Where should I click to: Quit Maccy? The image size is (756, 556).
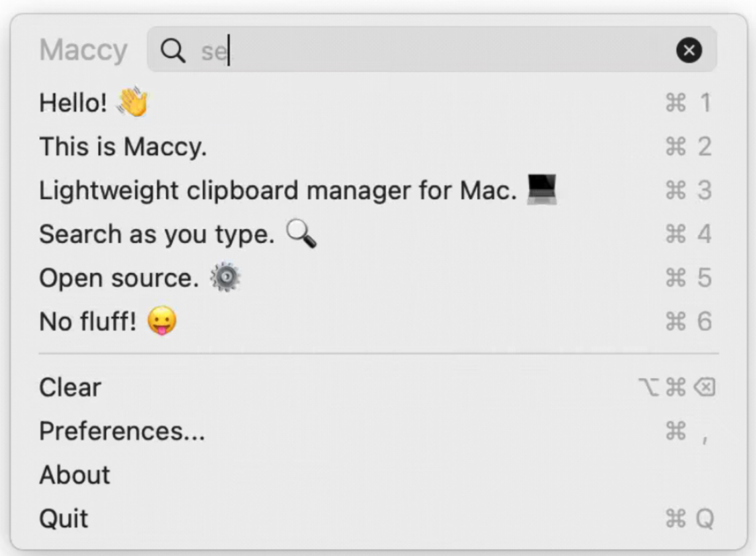pyautogui.click(x=64, y=519)
